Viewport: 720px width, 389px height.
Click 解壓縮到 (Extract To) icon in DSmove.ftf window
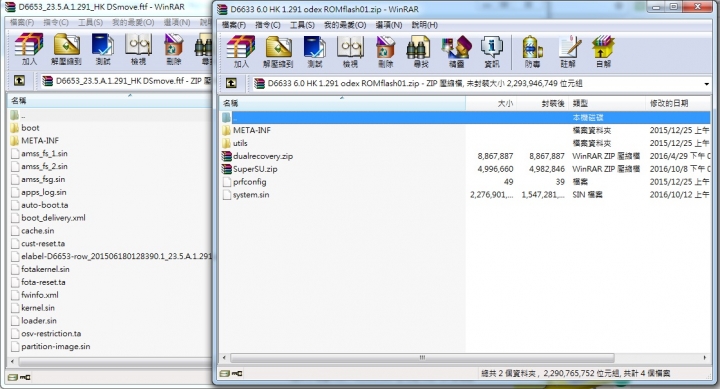67,49
